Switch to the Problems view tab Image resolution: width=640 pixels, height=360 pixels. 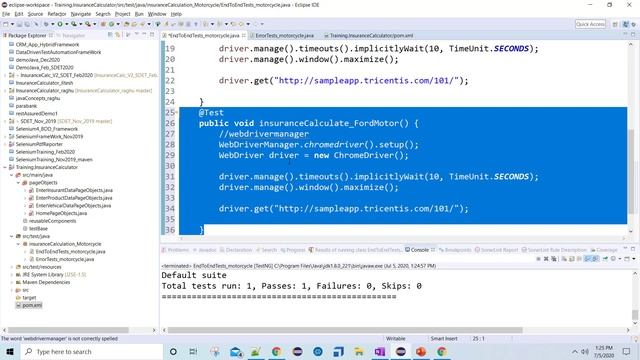tap(176, 250)
